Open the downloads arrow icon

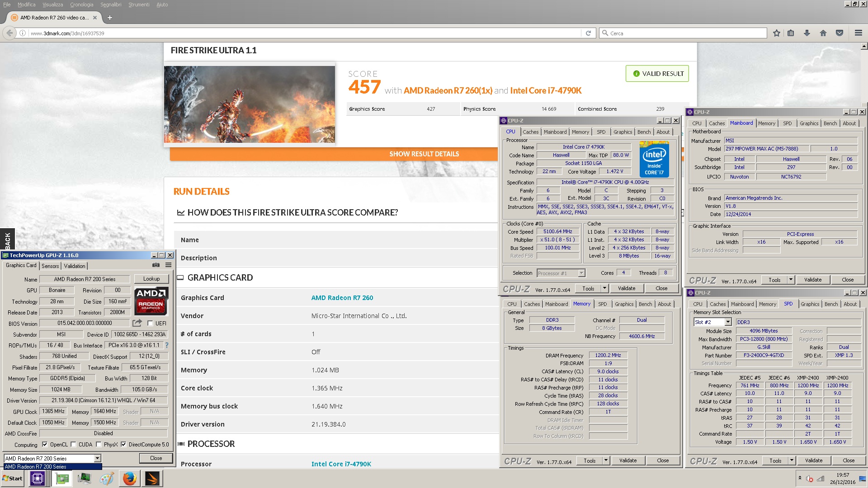[x=807, y=33]
